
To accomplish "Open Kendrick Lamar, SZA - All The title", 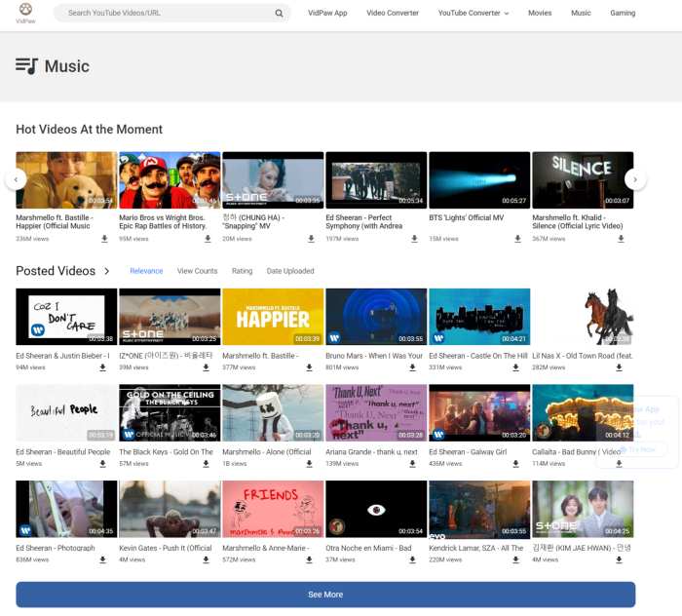I will point(475,548).
